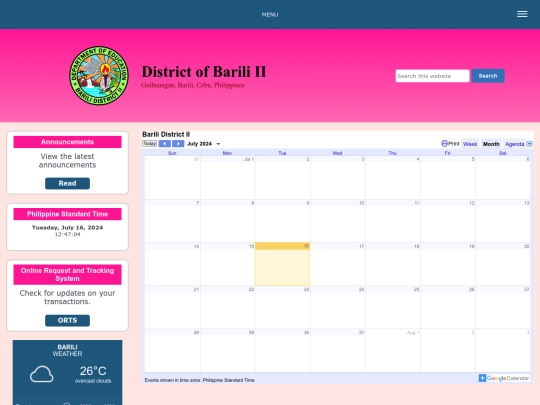Click the 26°C temperature reading
The width and height of the screenshot is (540, 405).
point(93,371)
